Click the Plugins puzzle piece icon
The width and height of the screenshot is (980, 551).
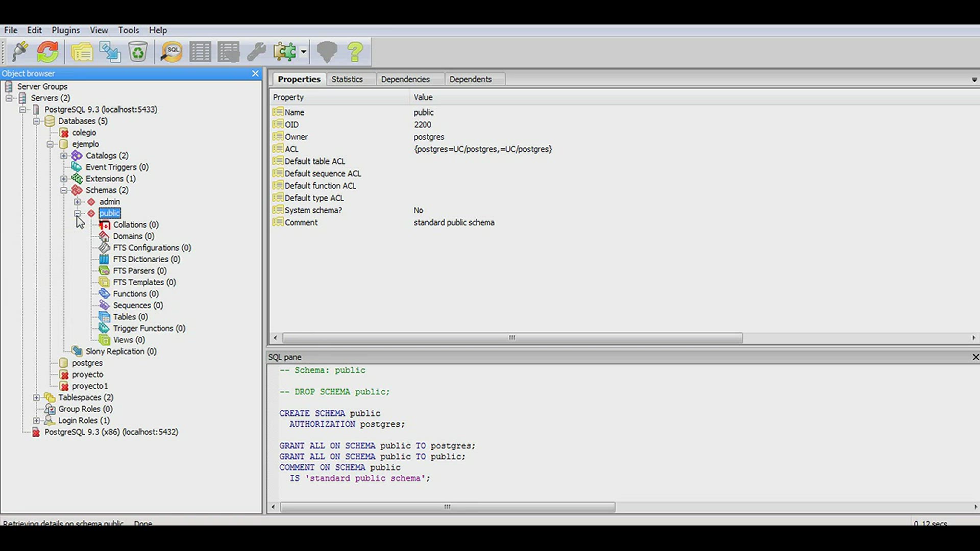coord(285,52)
